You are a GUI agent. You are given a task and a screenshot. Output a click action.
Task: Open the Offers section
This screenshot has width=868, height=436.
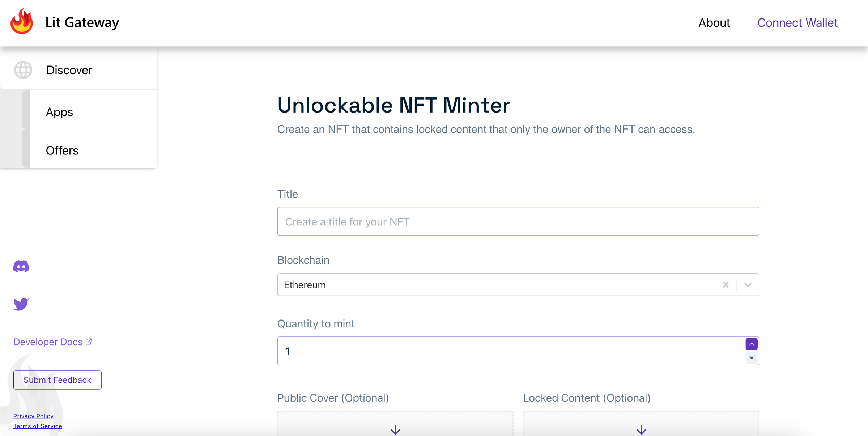click(x=62, y=150)
